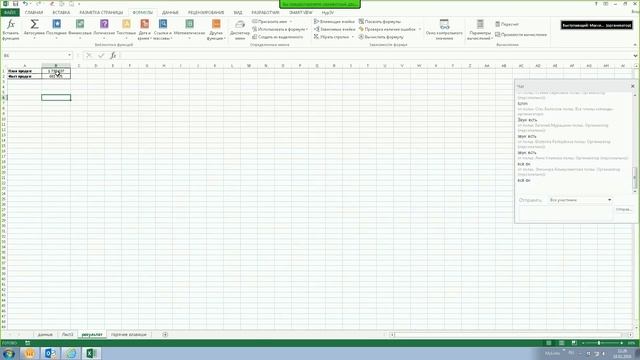Open Financial functions library
Image resolution: width=640 pixels, height=360 pixels.
click(80, 29)
